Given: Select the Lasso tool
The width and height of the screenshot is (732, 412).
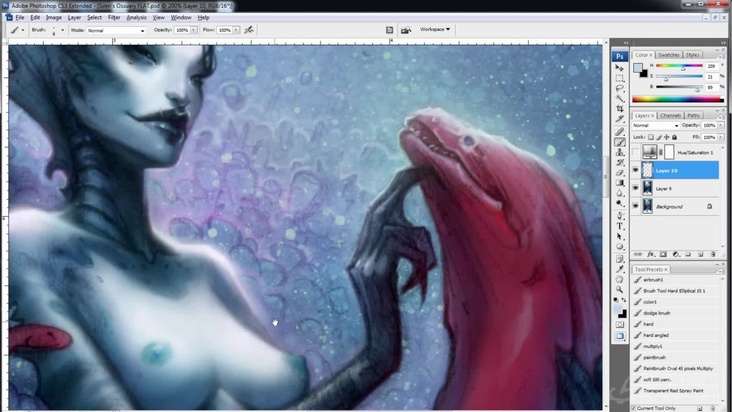Looking at the screenshot, I should (x=619, y=88).
